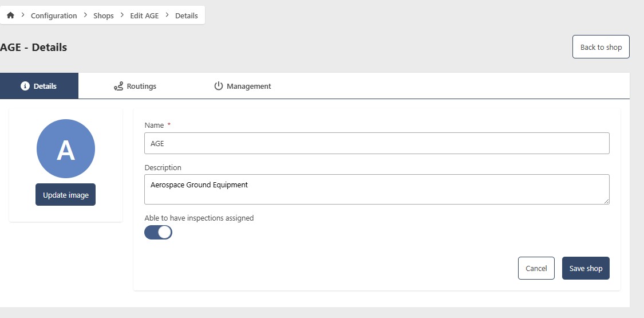Go to Configuration in the breadcrumb
The image size is (644, 318).
(x=54, y=15)
